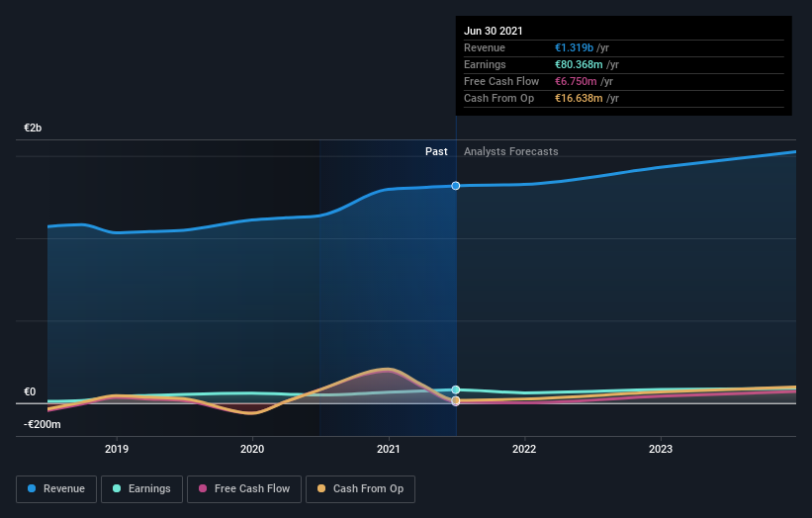The image size is (812, 518).
Task: Toggle the Free Cash Flow legend button
Action: 244,489
